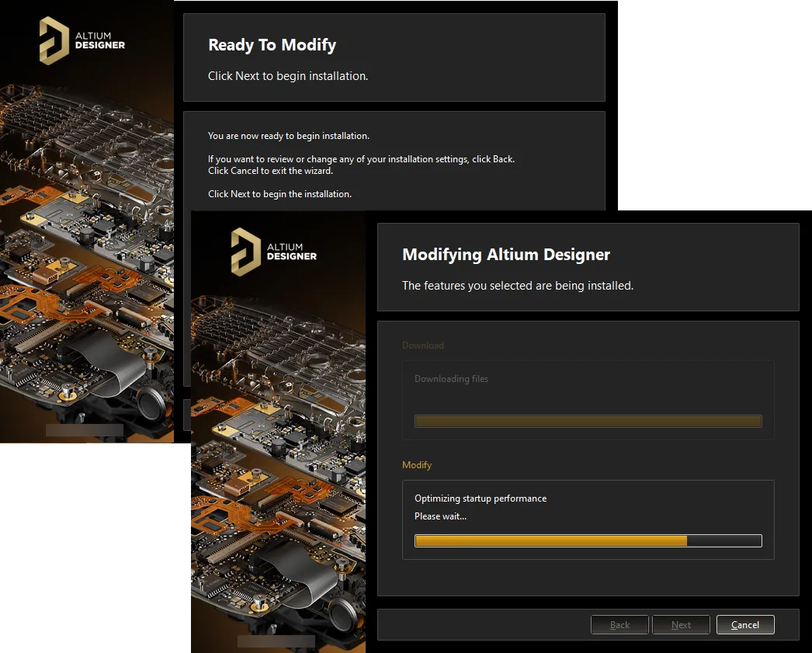Click the 'Click Next to begin the installation.' line
This screenshot has width=812, height=653.
coord(279,194)
